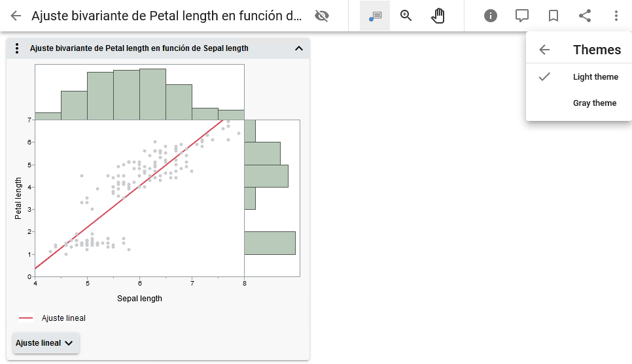Select the data tooltip selection tool
The image size is (632, 364).
click(375, 16)
